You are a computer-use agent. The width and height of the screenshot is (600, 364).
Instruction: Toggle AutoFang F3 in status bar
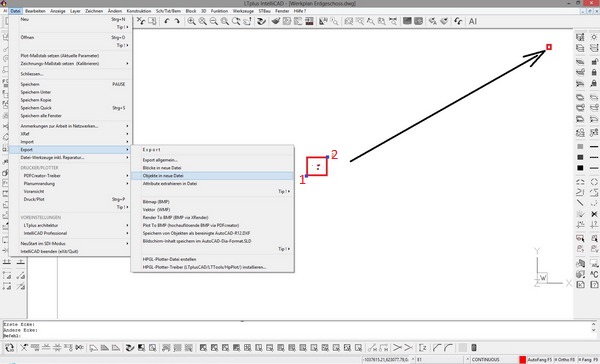click(x=540, y=360)
